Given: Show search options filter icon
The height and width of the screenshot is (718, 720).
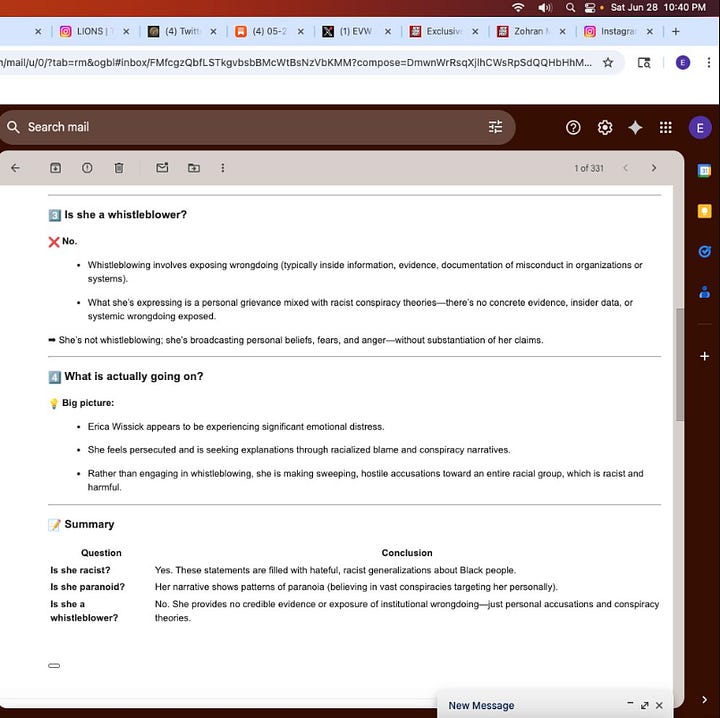Looking at the screenshot, I should click(495, 127).
